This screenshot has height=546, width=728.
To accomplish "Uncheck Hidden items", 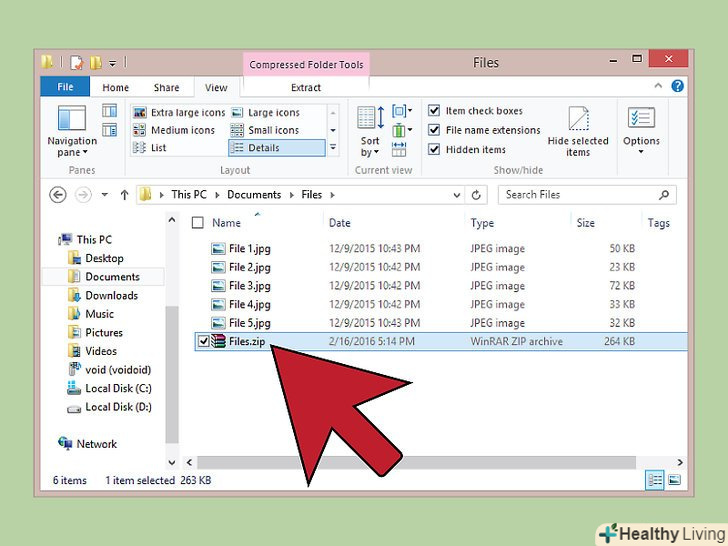I will (434, 149).
